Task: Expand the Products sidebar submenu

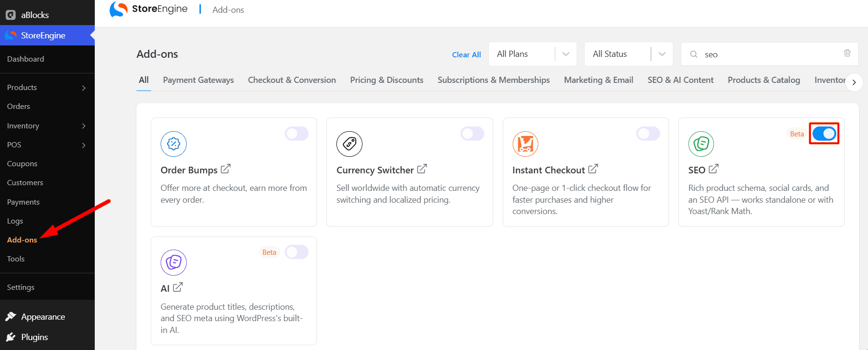Action: (47, 88)
